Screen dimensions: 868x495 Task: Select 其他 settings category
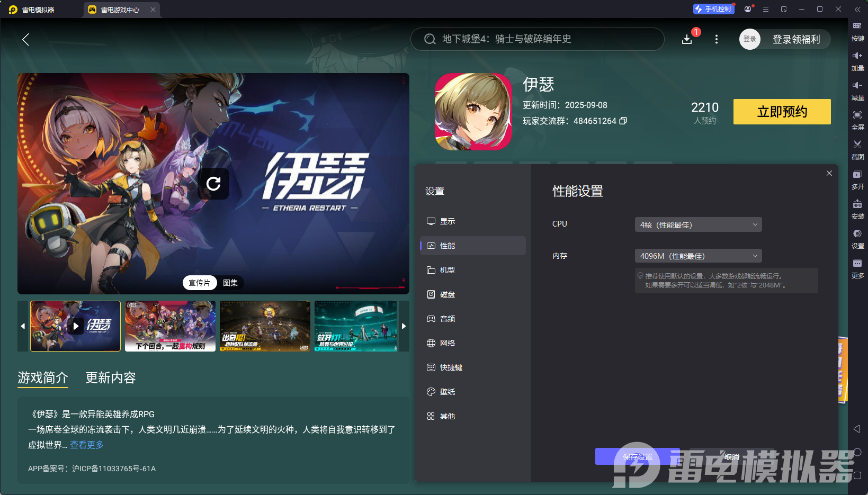tap(473, 416)
